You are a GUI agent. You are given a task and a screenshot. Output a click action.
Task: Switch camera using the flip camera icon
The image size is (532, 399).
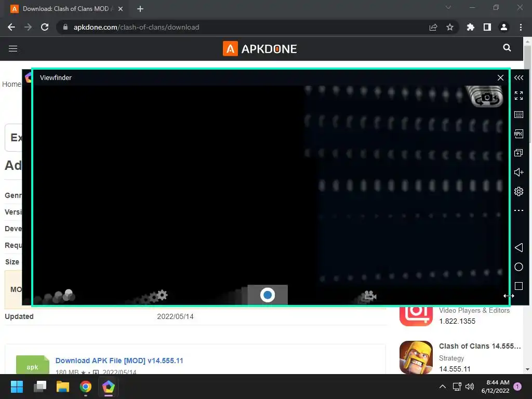pos(487,98)
